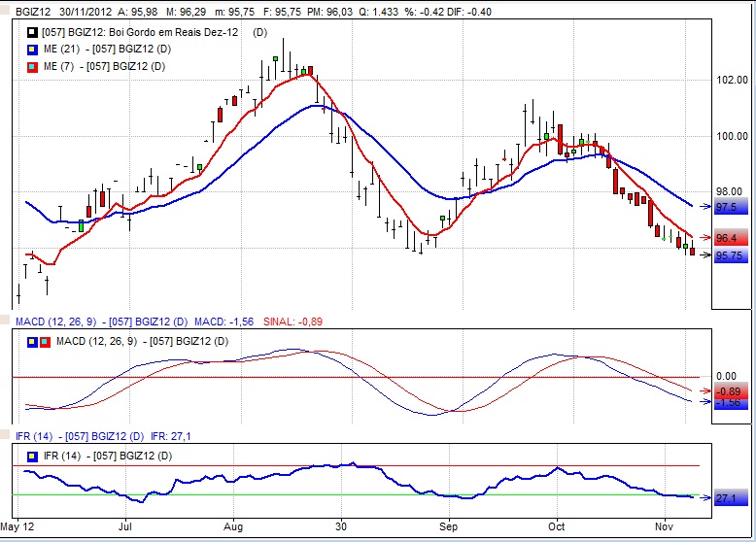Screen dimensions: 756x542
Task: Click the 27.1 IFR value marker
Action: 729,497
